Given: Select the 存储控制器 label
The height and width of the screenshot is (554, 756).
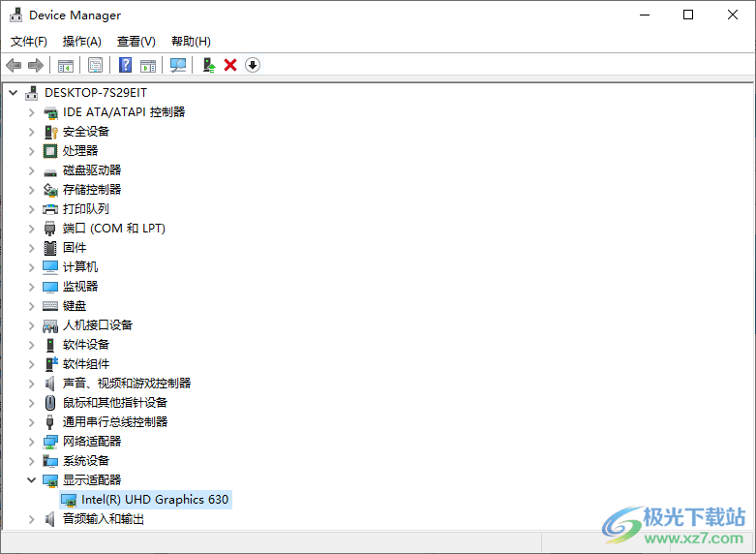Looking at the screenshot, I should tap(92, 190).
